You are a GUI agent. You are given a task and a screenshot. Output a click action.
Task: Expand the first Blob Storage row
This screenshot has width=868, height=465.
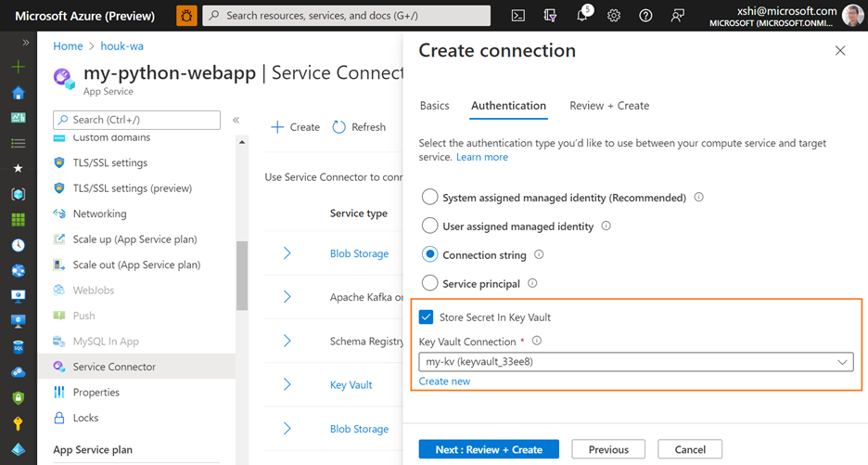[287, 253]
